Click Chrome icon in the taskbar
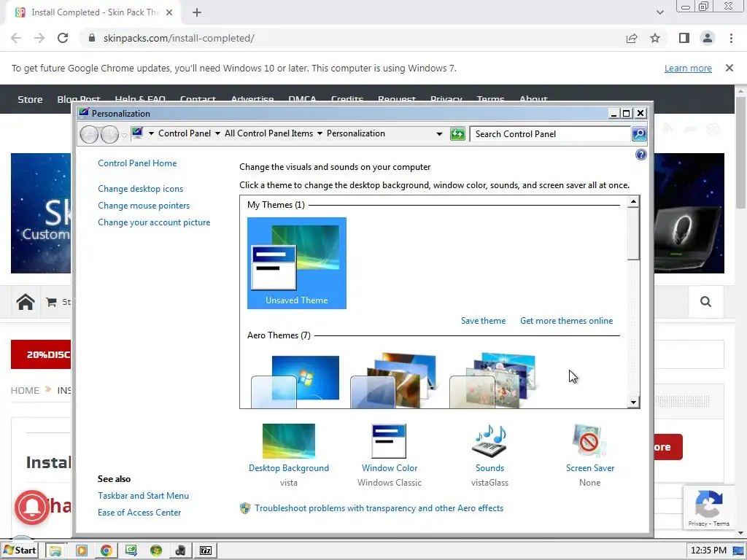 pos(107,551)
